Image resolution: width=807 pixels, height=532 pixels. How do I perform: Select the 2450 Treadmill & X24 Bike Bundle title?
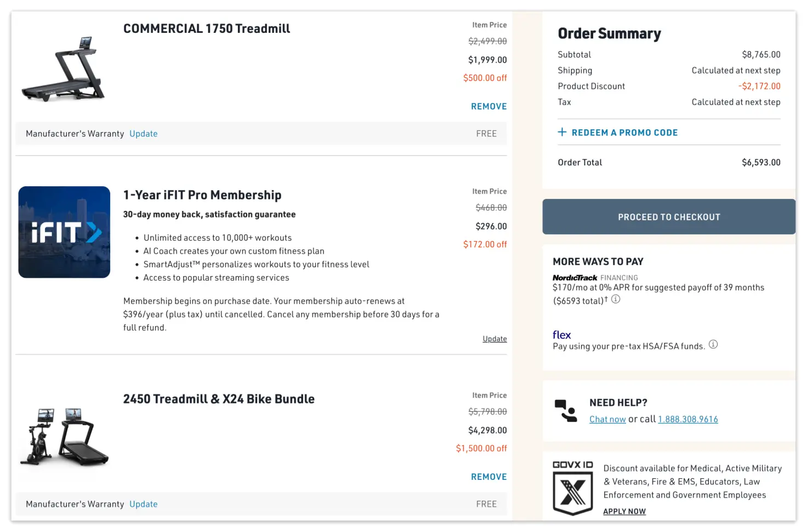pos(219,398)
